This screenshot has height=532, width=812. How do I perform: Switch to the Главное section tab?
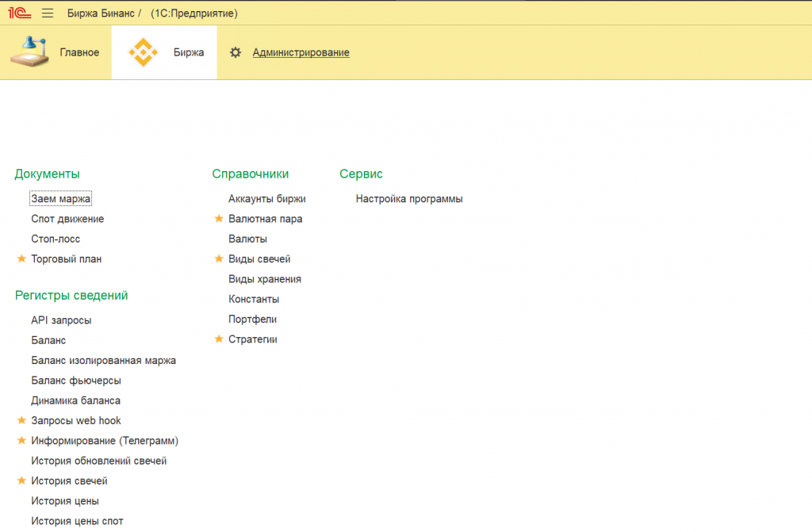coord(56,52)
